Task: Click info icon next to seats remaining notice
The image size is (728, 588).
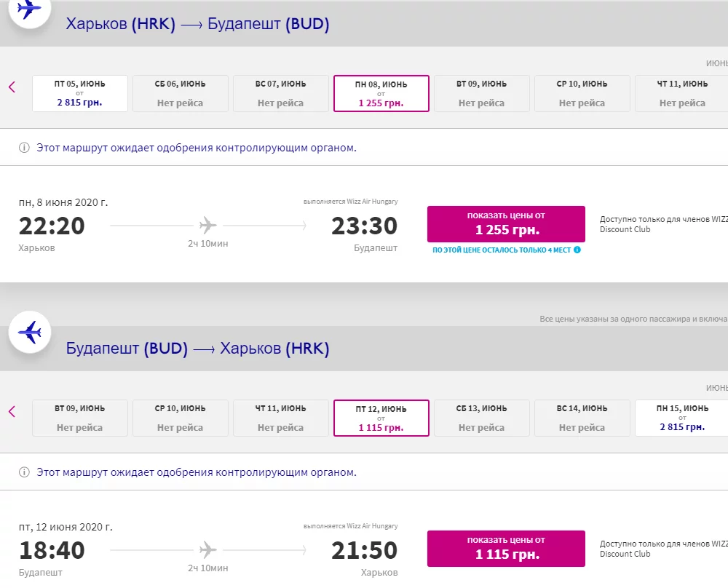Action: pyautogui.click(x=577, y=250)
